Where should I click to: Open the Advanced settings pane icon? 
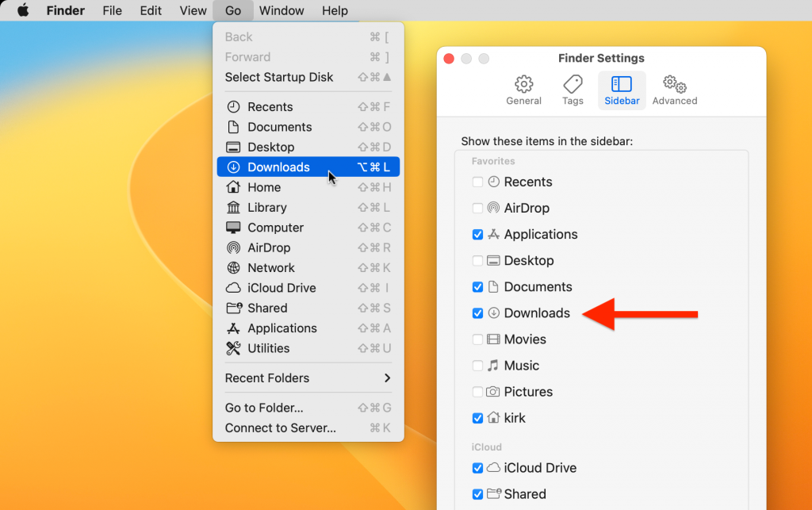coord(673,84)
